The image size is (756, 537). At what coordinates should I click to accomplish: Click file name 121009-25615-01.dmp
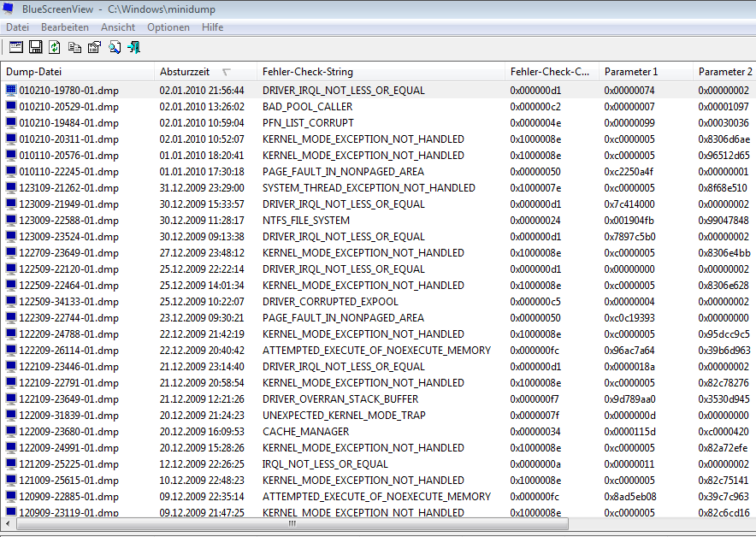click(x=69, y=480)
